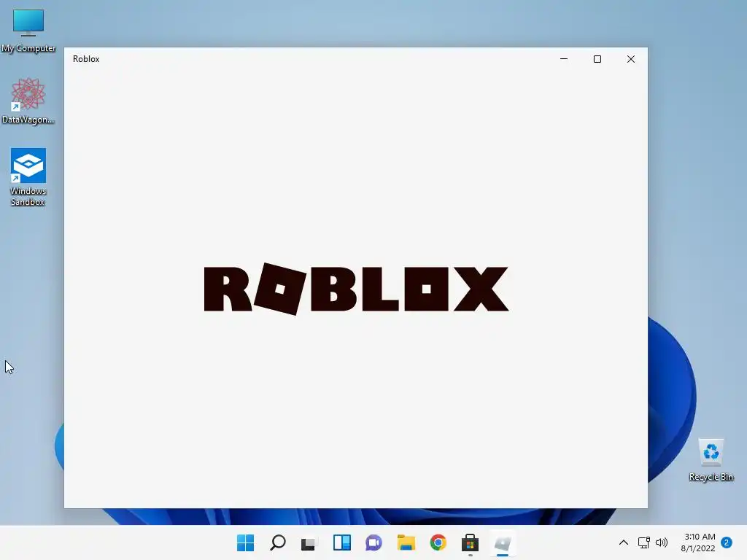Select the Recycle Bin desktop icon

tap(711, 460)
